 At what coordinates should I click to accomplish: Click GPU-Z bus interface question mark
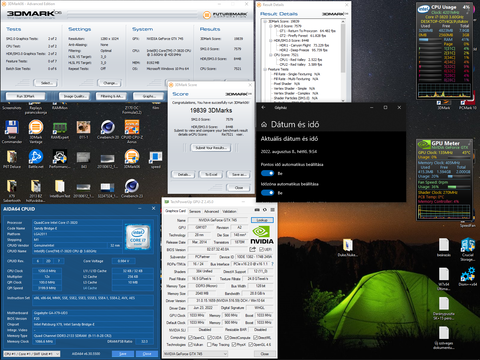coord(272,264)
